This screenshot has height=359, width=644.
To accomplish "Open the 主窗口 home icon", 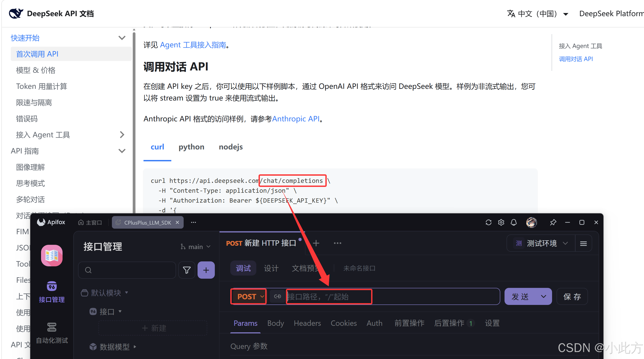I will pos(81,222).
